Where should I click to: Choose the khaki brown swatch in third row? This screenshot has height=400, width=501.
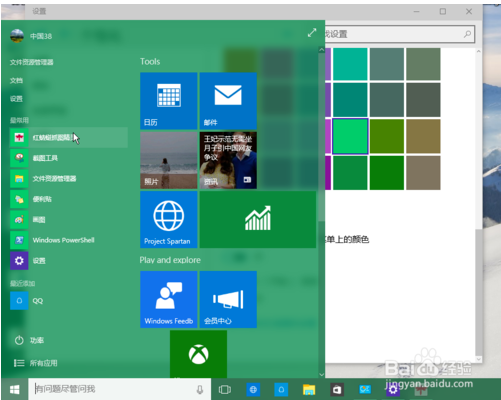(x=423, y=136)
